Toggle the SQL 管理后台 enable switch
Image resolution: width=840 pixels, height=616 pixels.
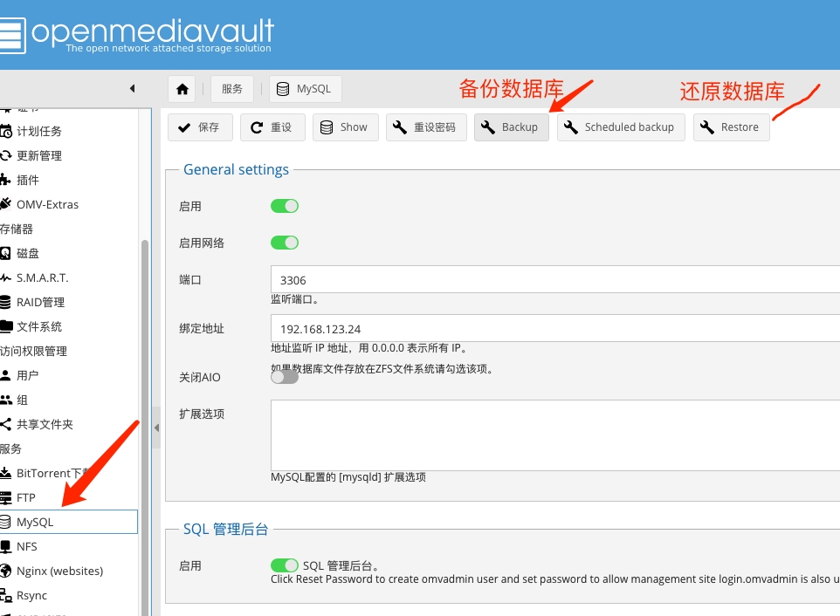point(284,565)
